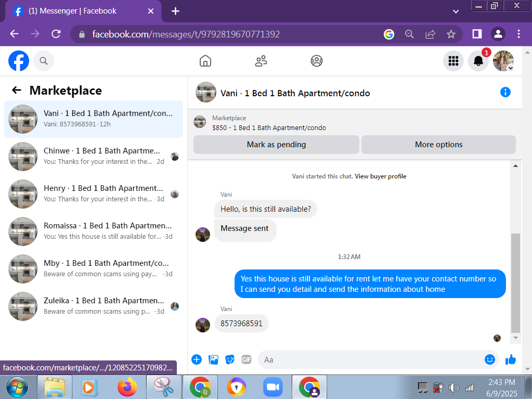Screen dimensions: 532x399
Task: Open account profile picture menu
Action: 503,61
